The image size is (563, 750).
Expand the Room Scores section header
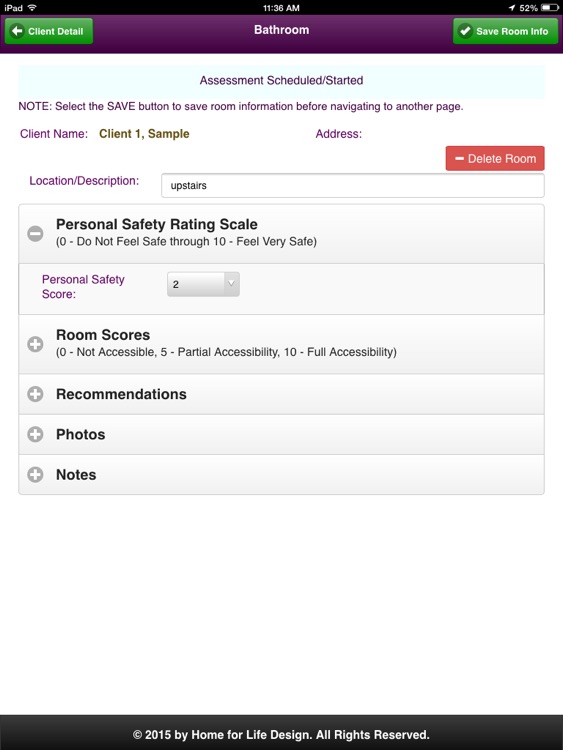281,344
